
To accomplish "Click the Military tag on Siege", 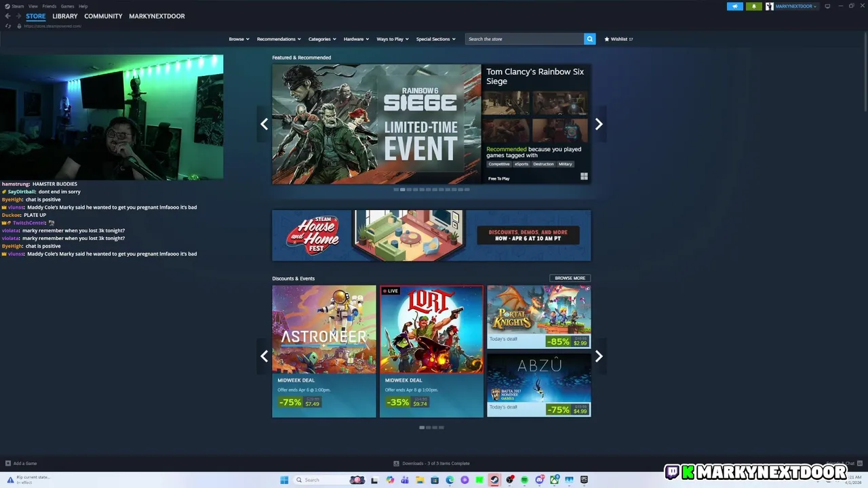I will pyautogui.click(x=566, y=164).
